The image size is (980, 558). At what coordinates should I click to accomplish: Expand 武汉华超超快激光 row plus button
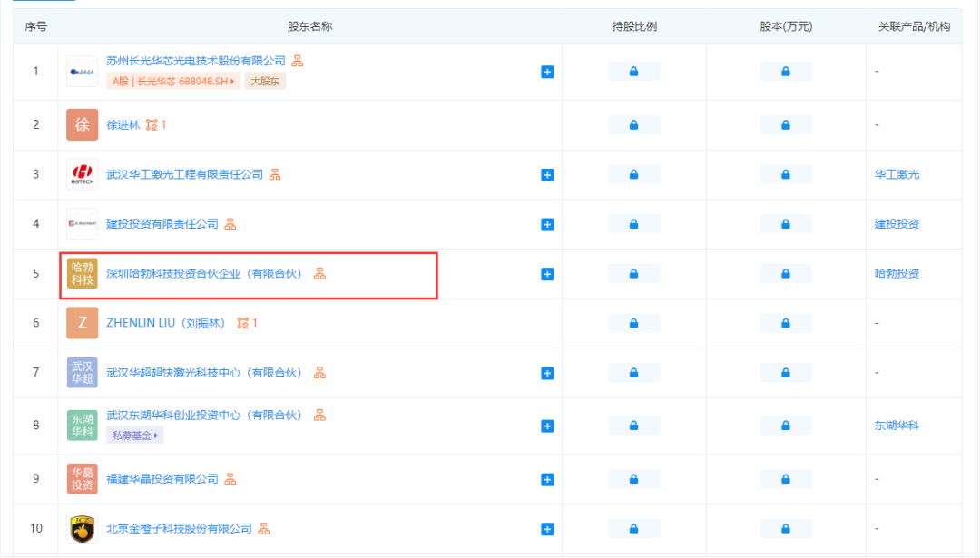(547, 374)
